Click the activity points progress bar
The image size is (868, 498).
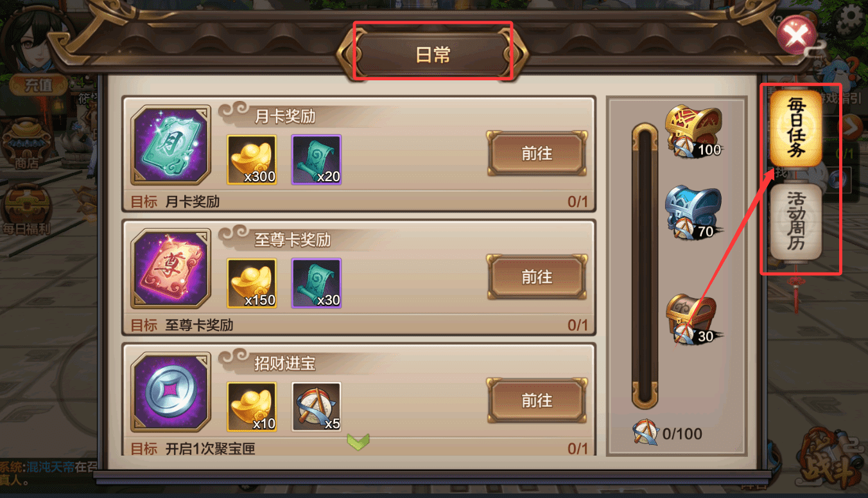(645, 266)
